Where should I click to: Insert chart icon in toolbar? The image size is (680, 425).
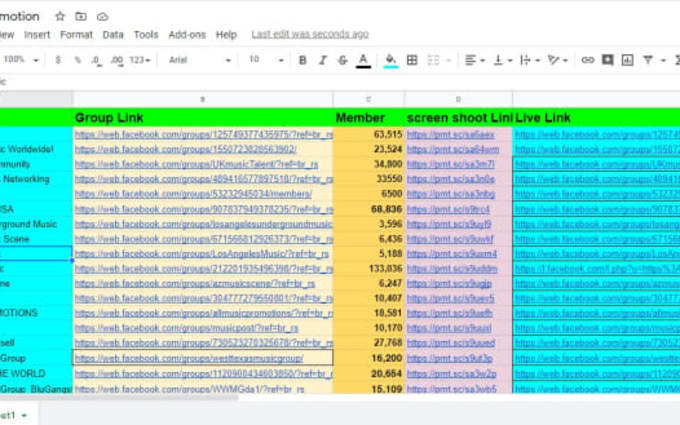point(628,60)
